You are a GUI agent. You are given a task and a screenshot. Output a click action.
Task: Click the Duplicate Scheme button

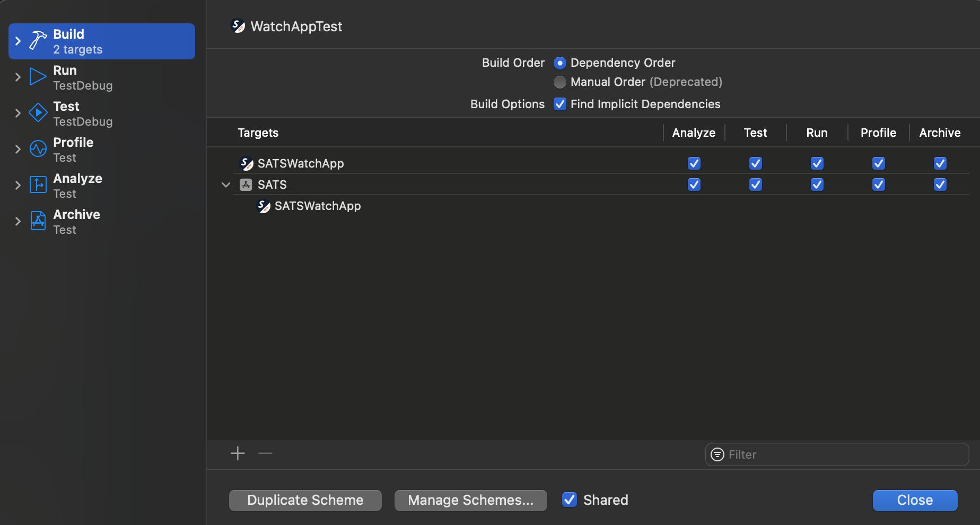click(x=305, y=500)
